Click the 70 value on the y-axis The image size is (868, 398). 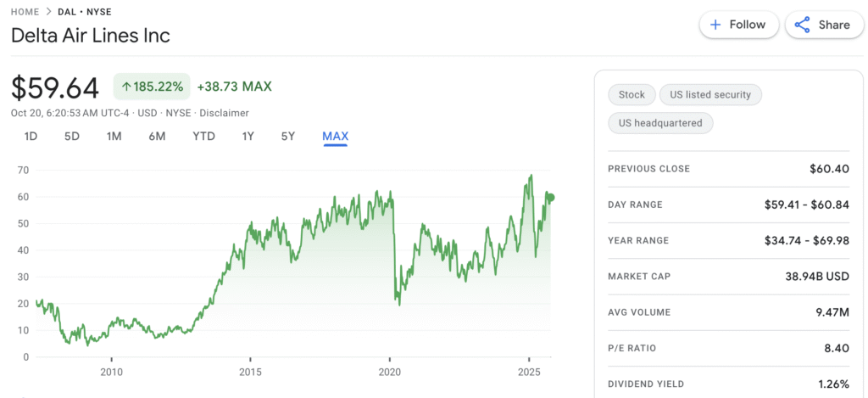point(22,171)
